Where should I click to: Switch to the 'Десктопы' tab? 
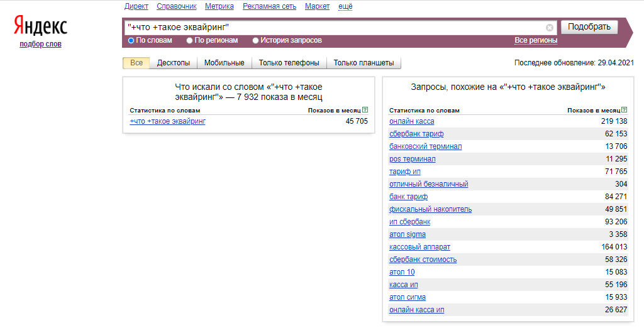pyautogui.click(x=174, y=63)
